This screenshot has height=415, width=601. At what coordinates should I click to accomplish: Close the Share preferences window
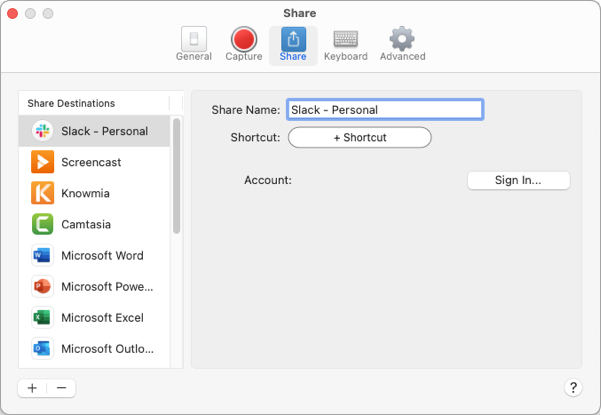pos(12,13)
